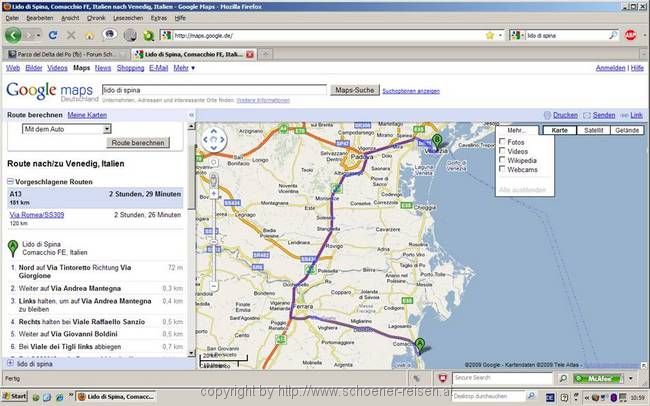This screenshot has width=650, height=406.
Task: Click the map pan control compass
Action: tap(211, 142)
